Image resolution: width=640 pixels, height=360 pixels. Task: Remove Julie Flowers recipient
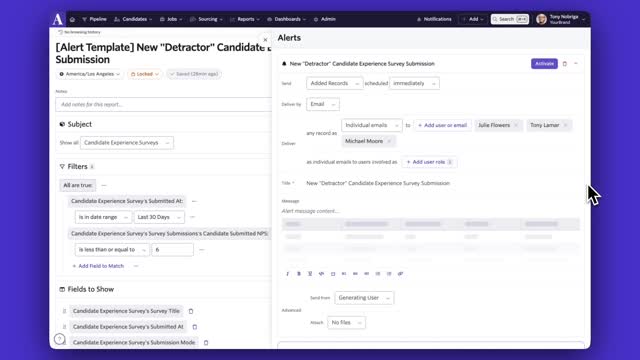(516, 125)
